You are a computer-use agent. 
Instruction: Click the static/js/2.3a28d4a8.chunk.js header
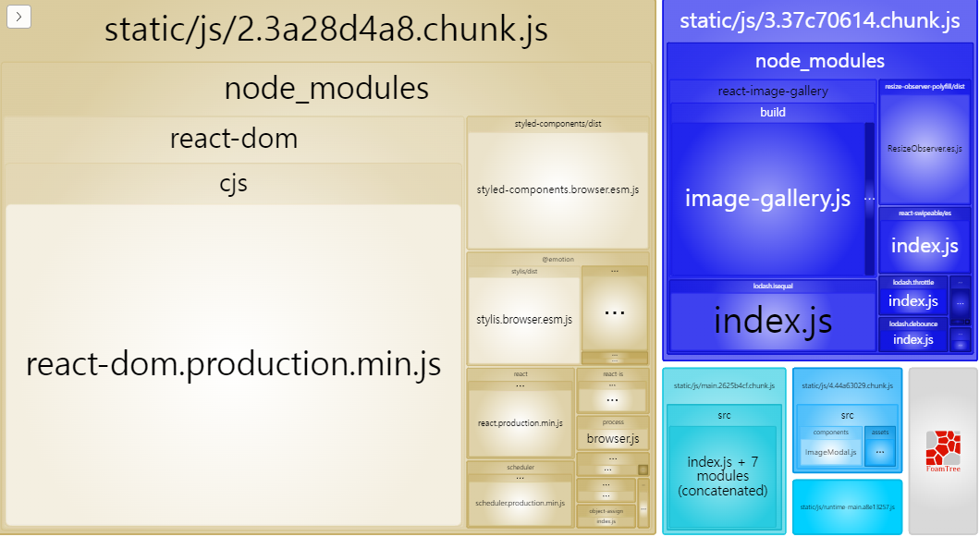coord(326,30)
